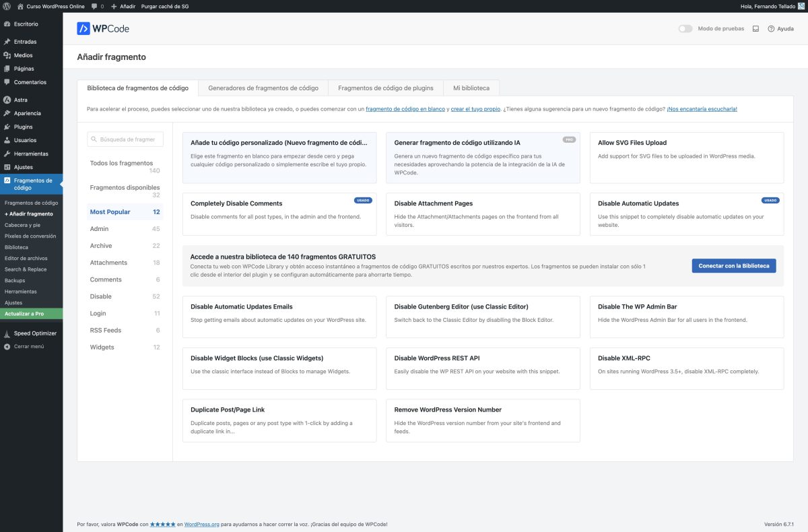Click the user avatar in top bar
Screen dimensions: 808x532
(x=801, y=6)
